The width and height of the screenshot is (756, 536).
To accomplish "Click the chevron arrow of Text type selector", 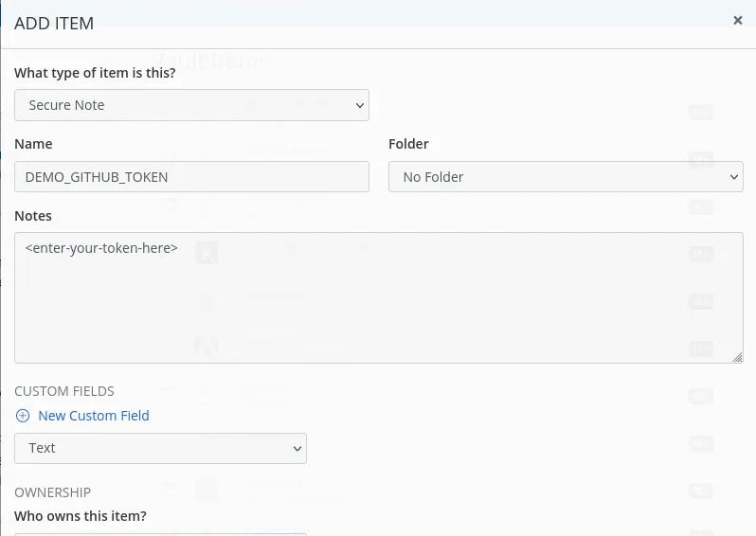I will [x=297, y=448].
